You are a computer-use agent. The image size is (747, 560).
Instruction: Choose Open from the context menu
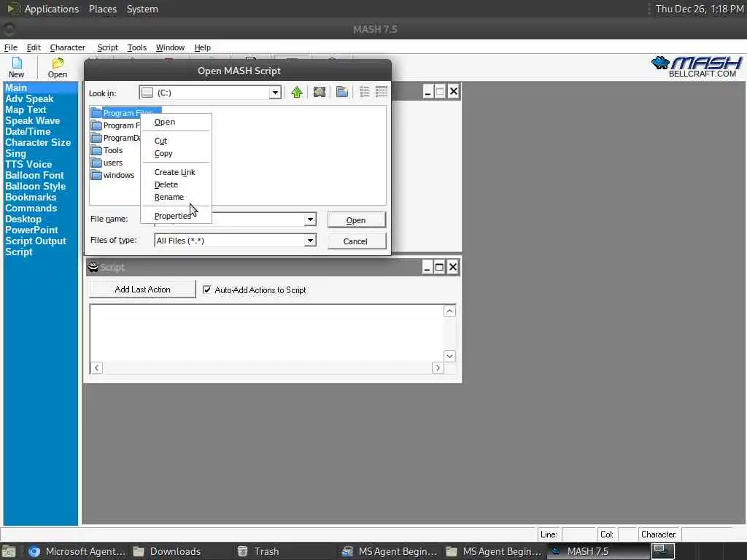coord(165,122)
